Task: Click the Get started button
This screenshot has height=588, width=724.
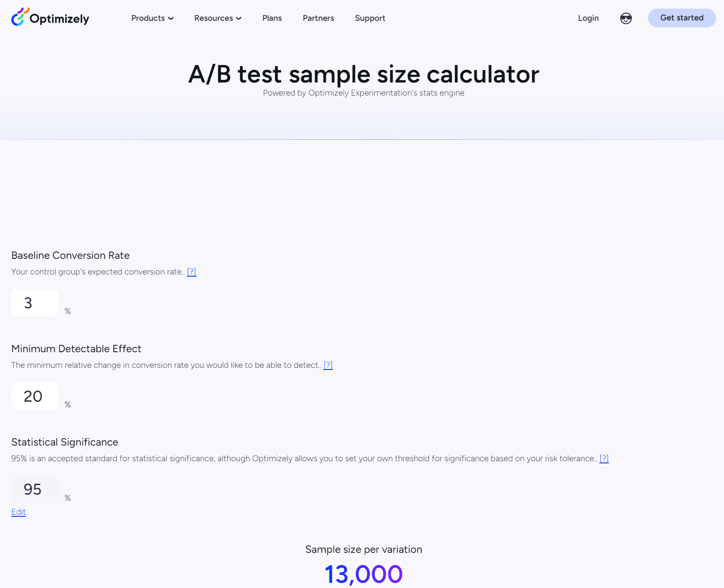Action: coord(682,18)
